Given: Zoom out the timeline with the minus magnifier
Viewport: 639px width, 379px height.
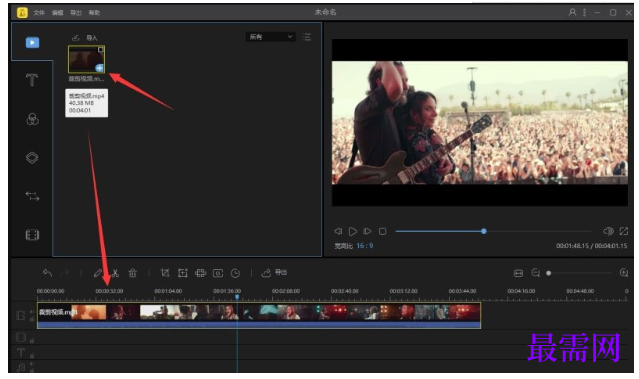Looking at the screenshot, I should pos(535,273).
